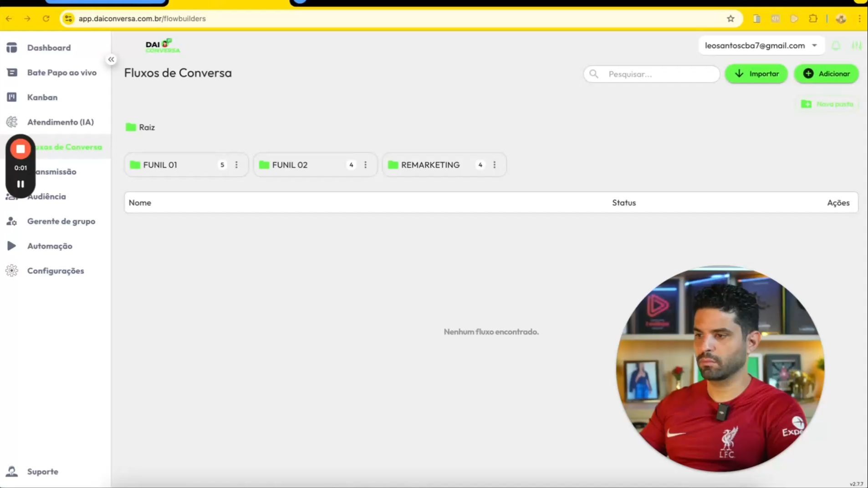Stop the screen recording
The width and height of the screenshot is (868, 488).
pyautogui.click(x=20, y=149)
